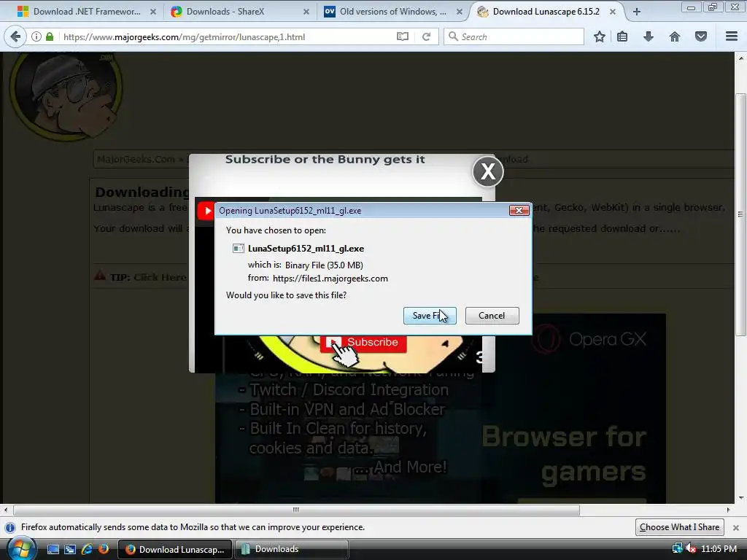Click Switch between windows quick launch icon
Image resolution: width=747 pixels, height=560 pixels.
(x=70, y=550)
